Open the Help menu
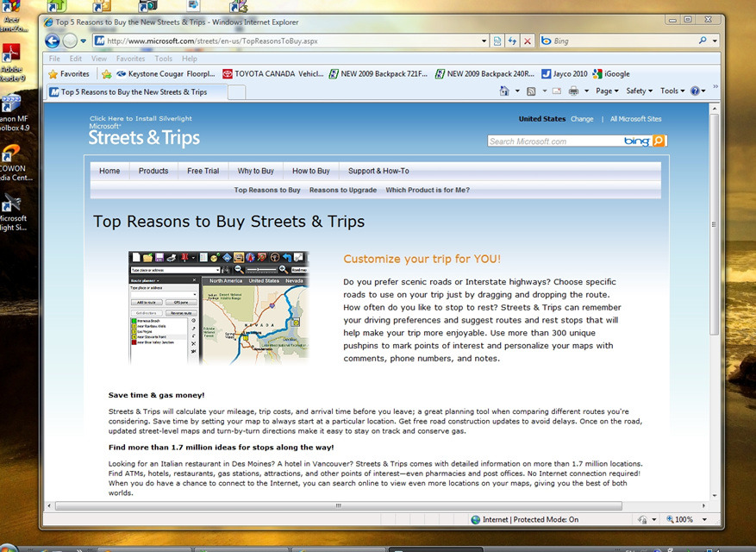This screenshot has width=756, height=552. pyautogui.click(x=190, y=59)
